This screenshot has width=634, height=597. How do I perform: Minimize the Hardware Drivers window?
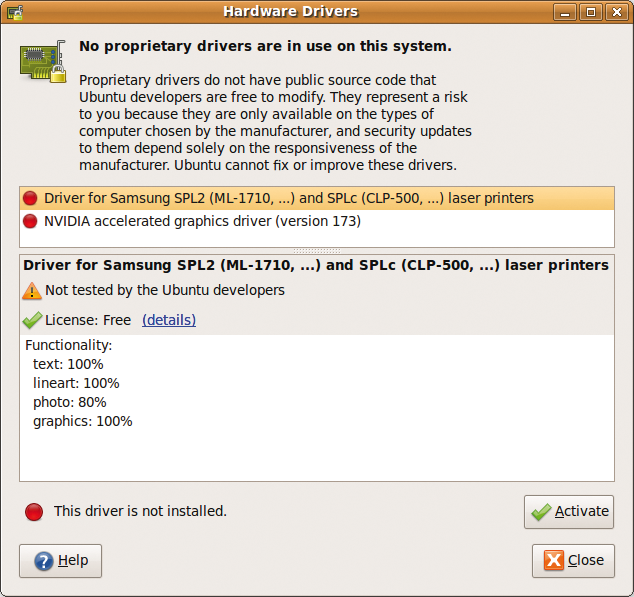(x=565, y=12)
